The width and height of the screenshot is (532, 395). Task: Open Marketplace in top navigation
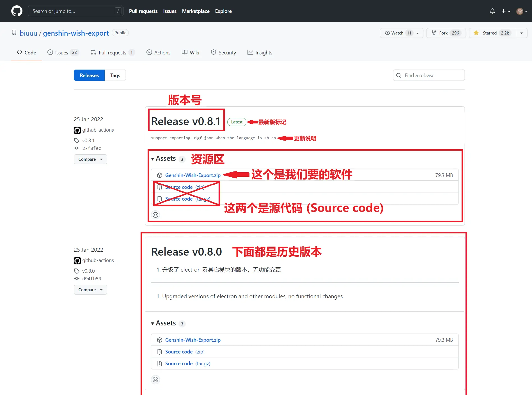[196, 11]
